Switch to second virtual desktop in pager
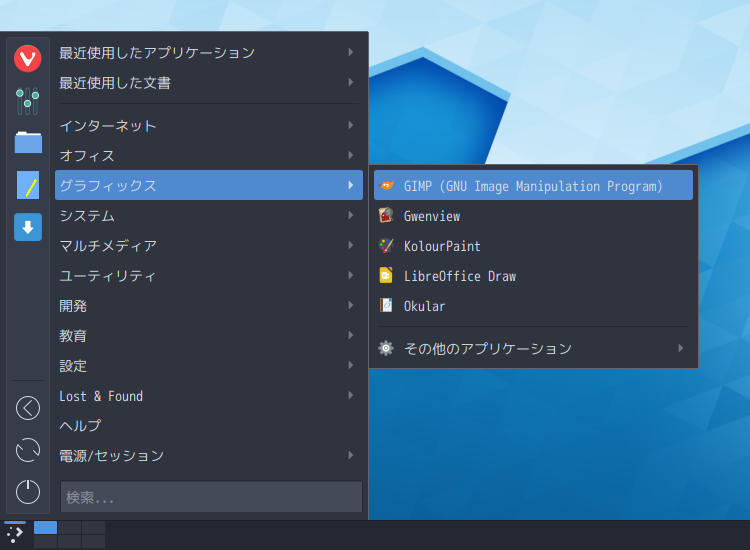The width and height of the screenshot is (750, 550). pyautogui.click(x=69, y=528)
